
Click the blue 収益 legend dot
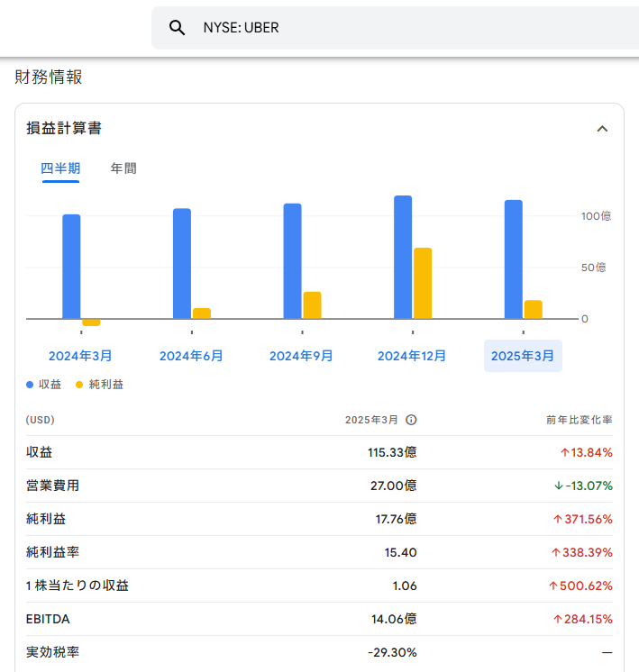pos(30,385)
